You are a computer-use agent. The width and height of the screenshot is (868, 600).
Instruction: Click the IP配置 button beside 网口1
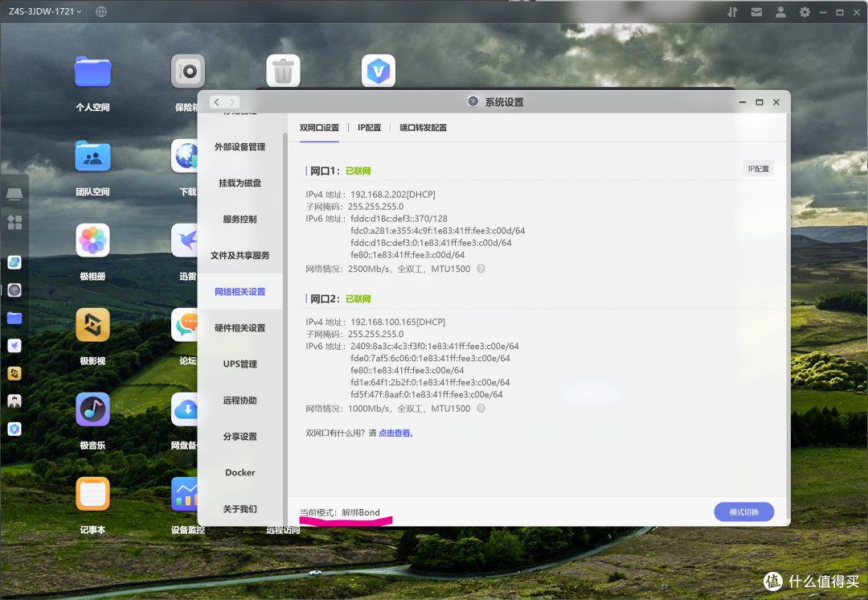point(758,169)
